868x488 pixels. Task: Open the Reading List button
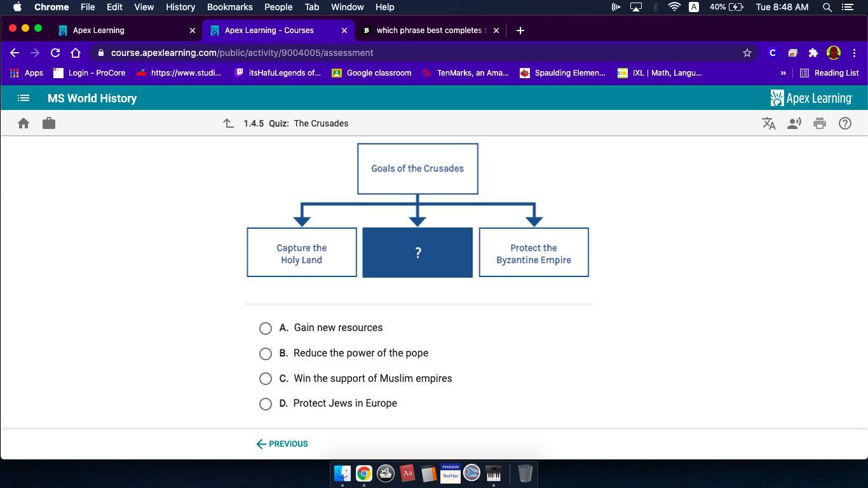pos(829,73)
